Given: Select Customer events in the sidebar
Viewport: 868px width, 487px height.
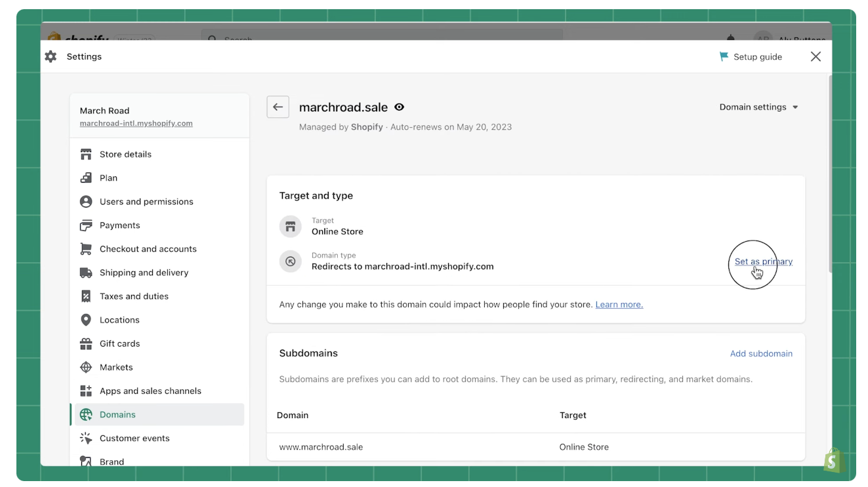Looking at the screenshot, I should [134, 438].
